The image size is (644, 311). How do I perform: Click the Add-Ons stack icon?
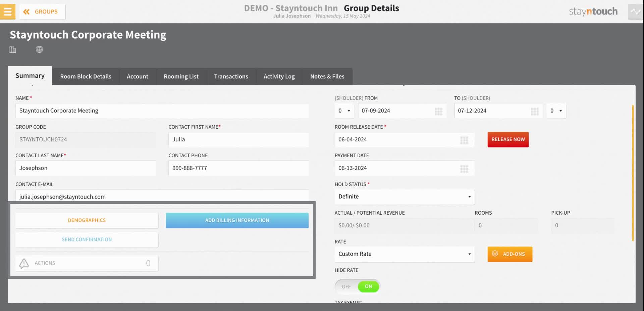495,254
